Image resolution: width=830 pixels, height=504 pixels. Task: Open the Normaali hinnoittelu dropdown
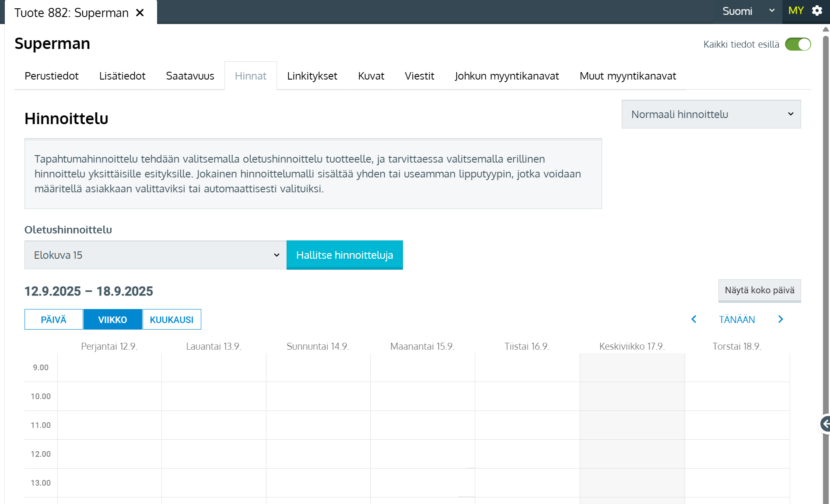coord(711,114)
